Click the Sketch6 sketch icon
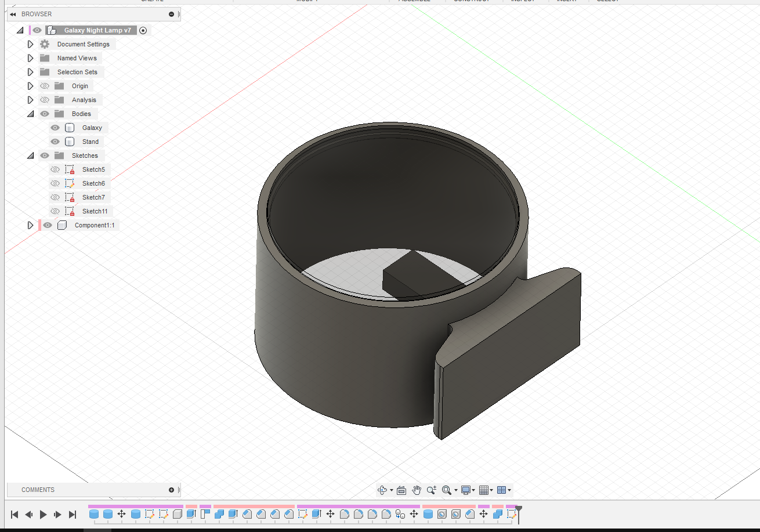This screenshot has height=532, width=760. pyautogui.click(x=70, y=183)
